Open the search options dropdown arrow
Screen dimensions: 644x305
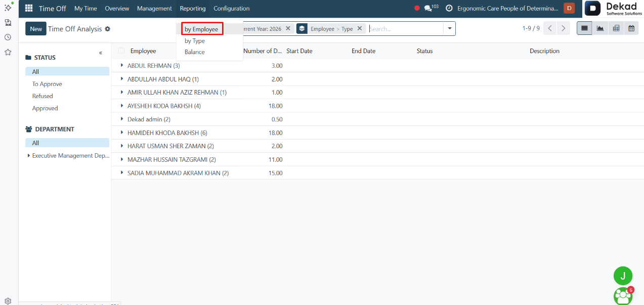[449, 29]
